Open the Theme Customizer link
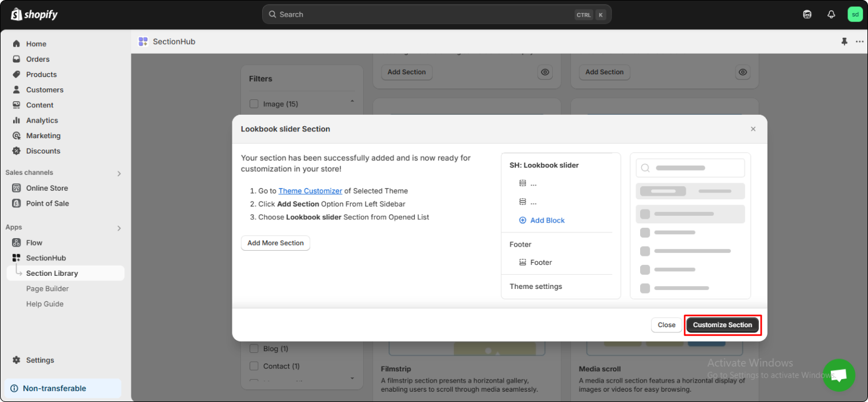868x402 pixels. 310,191
